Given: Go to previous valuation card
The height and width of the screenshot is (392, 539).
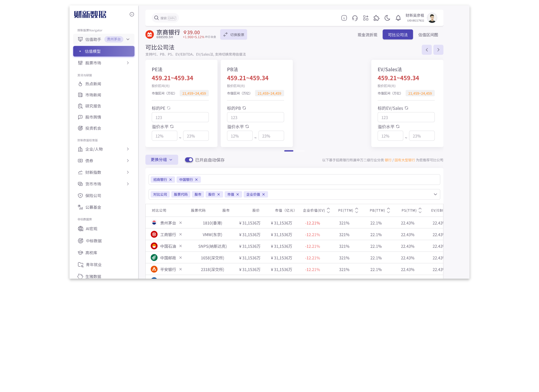Looking at the screenshot, I should pyautogui.click(x=427, y=50).
